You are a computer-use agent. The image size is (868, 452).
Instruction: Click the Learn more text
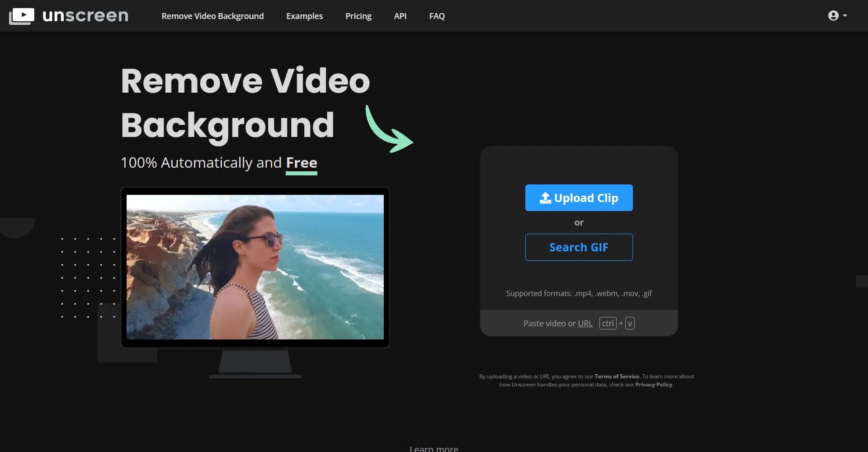click(434, 448)
